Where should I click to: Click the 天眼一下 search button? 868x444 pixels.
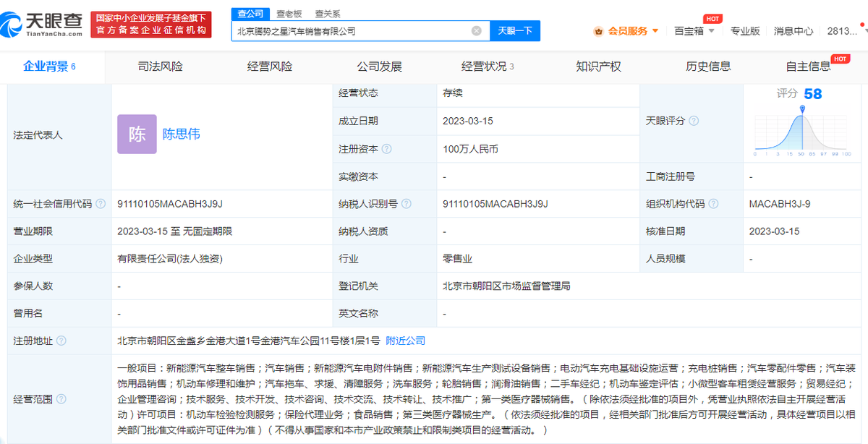pyautogui.click(x=515, y=31)
